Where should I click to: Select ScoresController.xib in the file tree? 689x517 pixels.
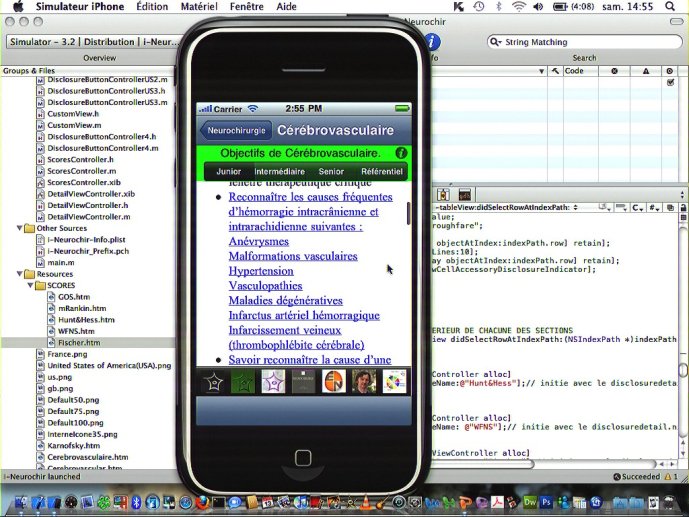pyautogui.click(x=83, y=182)
